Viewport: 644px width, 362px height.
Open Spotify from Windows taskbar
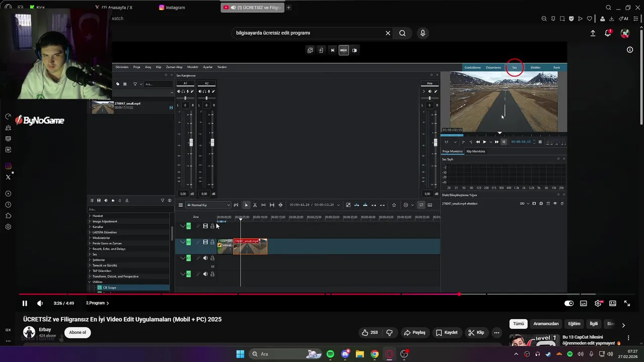(x=330, y=354)
